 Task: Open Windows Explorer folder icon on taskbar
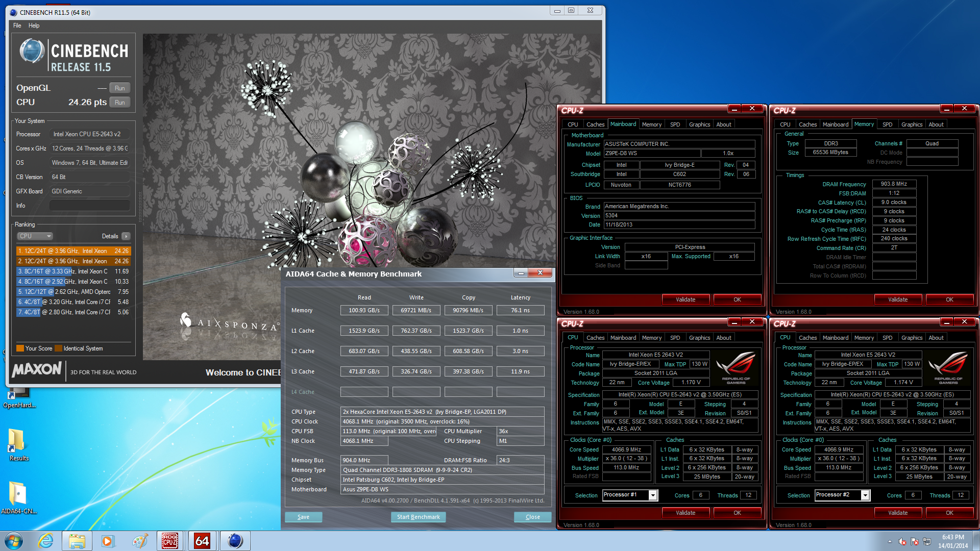pyautogui.click(x=77, y=541)
